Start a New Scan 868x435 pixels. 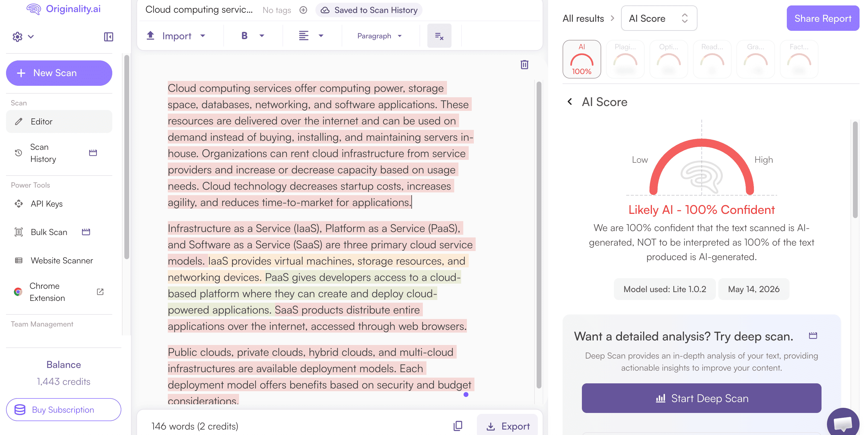59,73
